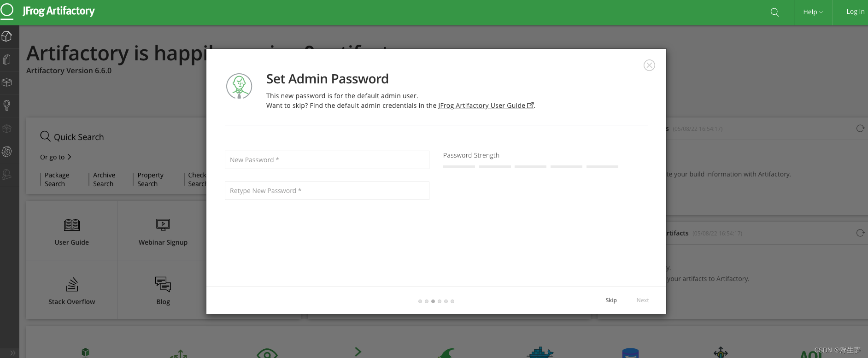Image resolution: width=868 pixels, height=358 pixels.
Task: Expand the sidebar with double-chevron
Action: click(12, 353)
